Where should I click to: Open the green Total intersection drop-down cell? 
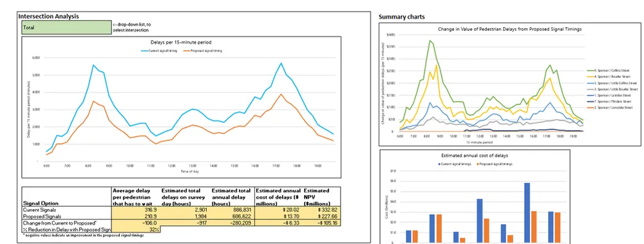(x=66, y=28)
